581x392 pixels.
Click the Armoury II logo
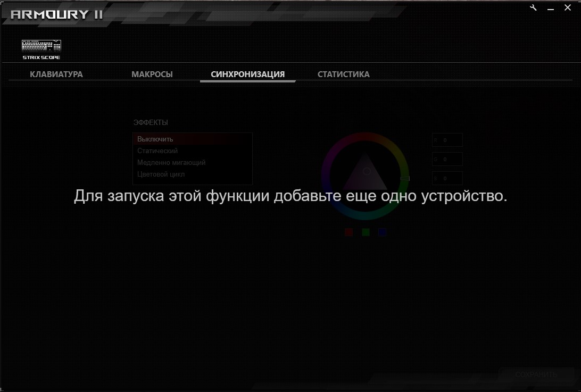[56, 14]
